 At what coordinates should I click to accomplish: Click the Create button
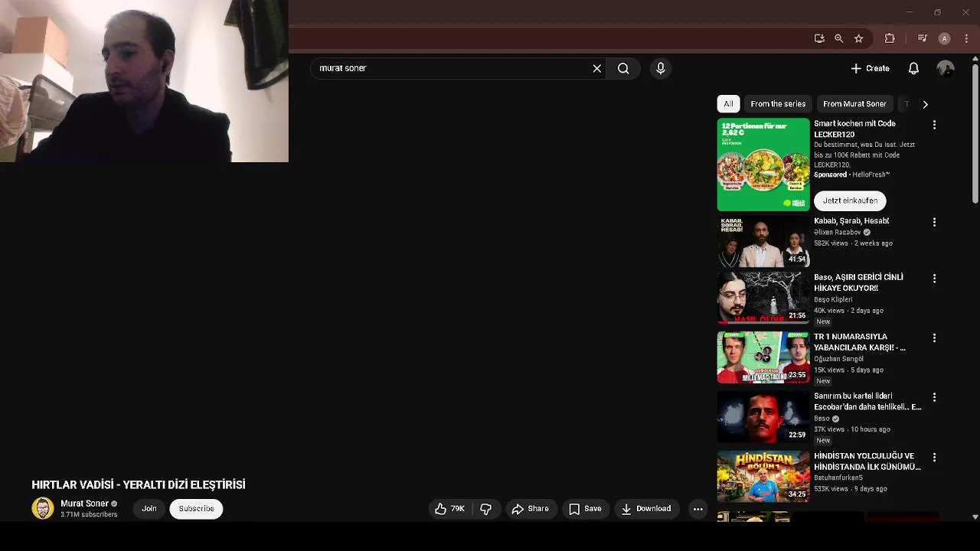(870, 68)
